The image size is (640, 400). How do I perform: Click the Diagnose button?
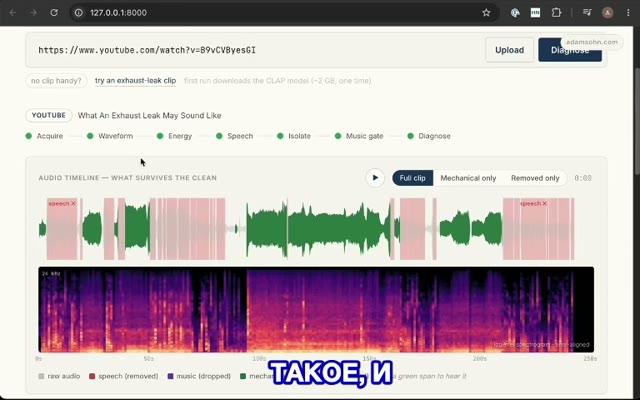[570, 50]
